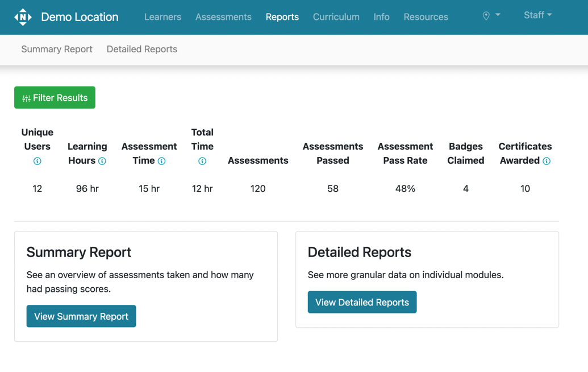Select the 48% pass rate value
The image size is (588, 372).
point(406,188)
